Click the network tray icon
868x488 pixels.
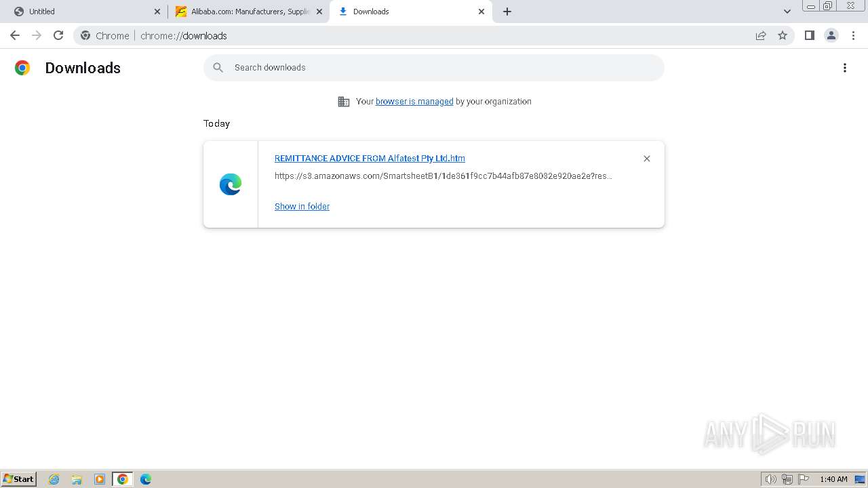[x=787, y=479]
